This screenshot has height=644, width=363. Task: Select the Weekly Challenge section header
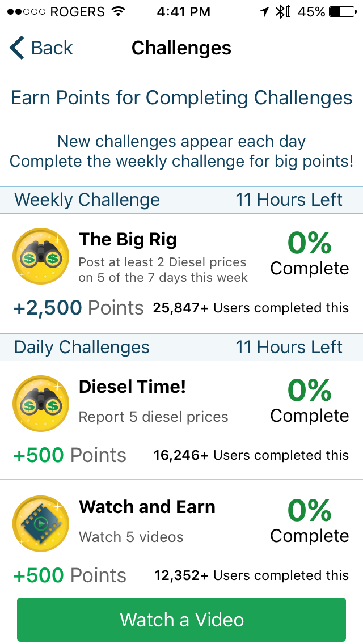[x=87, y=200]
